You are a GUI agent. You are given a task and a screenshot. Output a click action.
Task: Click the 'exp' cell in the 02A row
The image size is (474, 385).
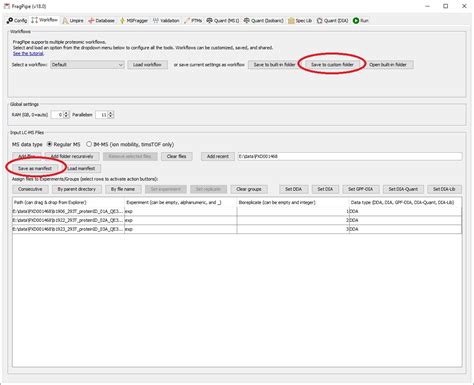tap(181, 220)
